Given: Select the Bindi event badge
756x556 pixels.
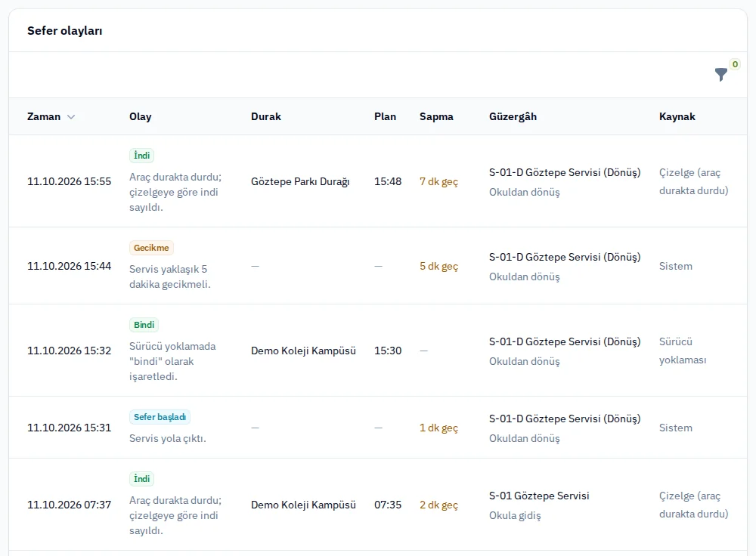Looking at the screenshot, I should point(144,325).
